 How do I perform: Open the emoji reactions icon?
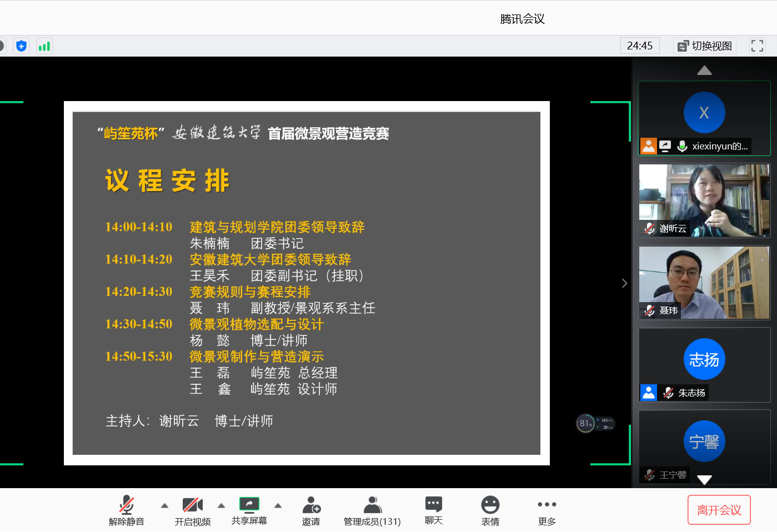tap(490, 510)
